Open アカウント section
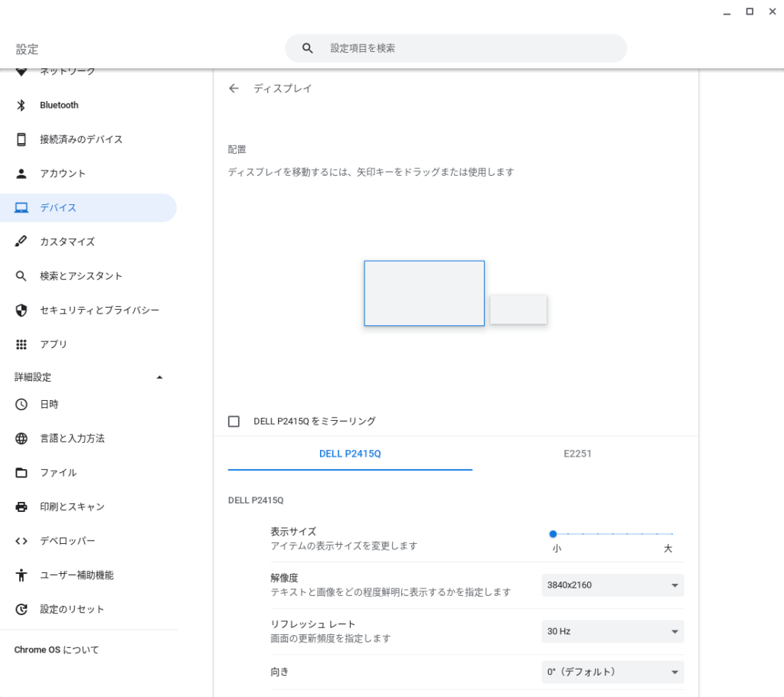Image resolution: width=784 pixels, height=697 pixels. (63, 174)
